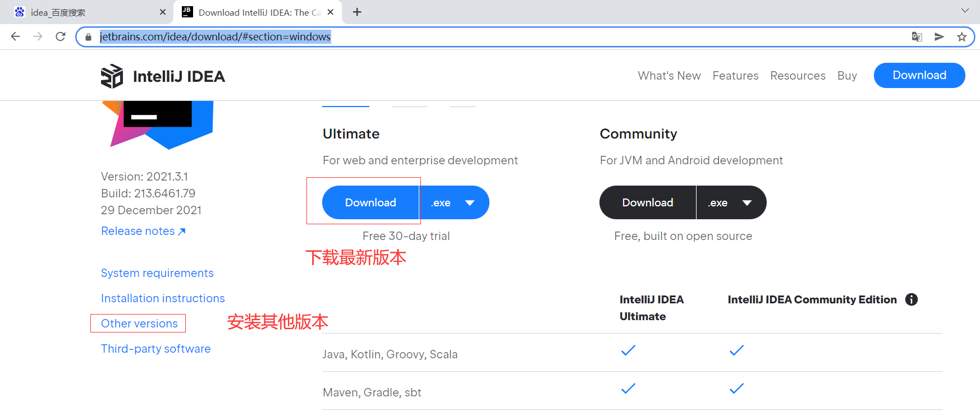980x411 pixels.
Task: Open the What's New menu
Action: pos(669,76)
